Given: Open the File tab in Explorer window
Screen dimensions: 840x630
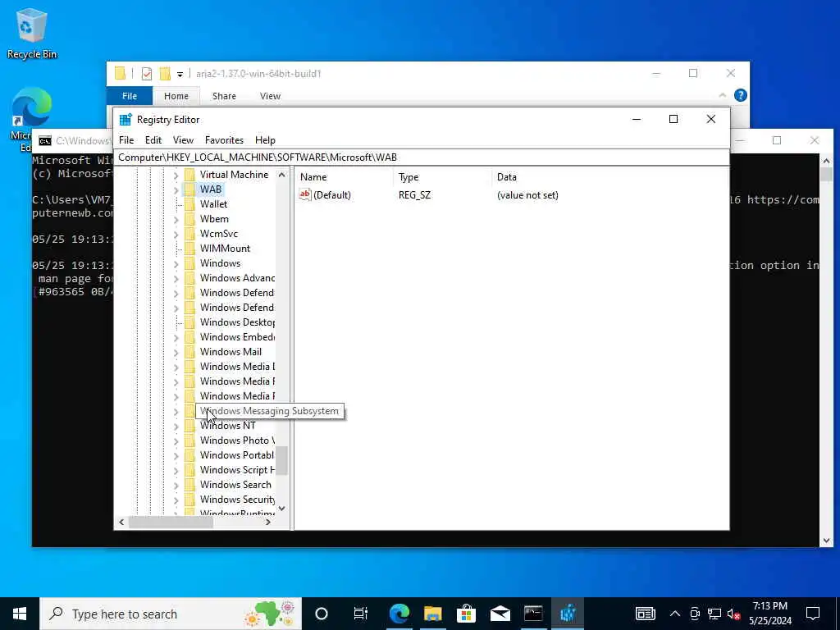Looking at the screenshot, I should coord(130,96).
